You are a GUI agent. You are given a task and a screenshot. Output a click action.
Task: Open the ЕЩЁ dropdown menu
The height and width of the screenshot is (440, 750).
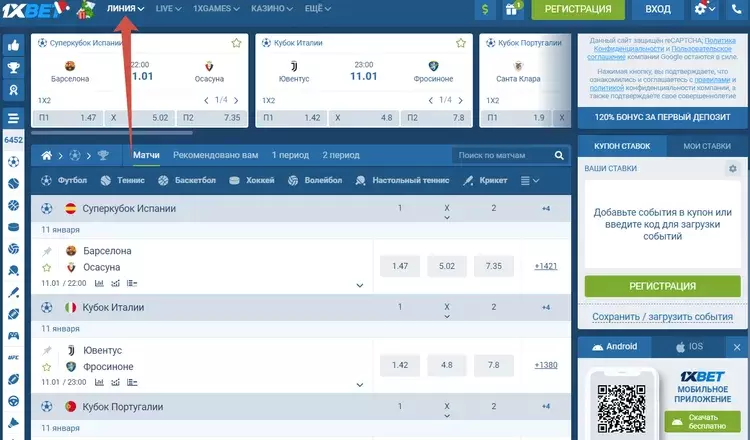pos(318,9)
